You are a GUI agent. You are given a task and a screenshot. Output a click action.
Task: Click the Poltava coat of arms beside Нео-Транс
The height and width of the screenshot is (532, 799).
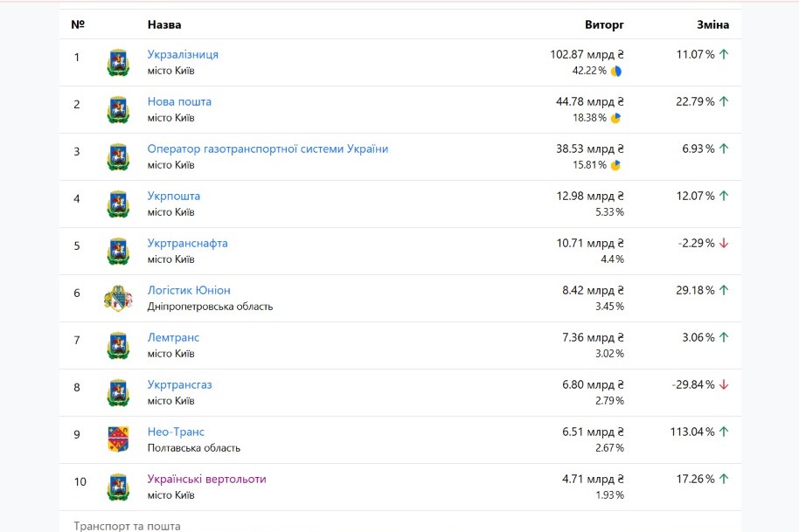(118, 439)
